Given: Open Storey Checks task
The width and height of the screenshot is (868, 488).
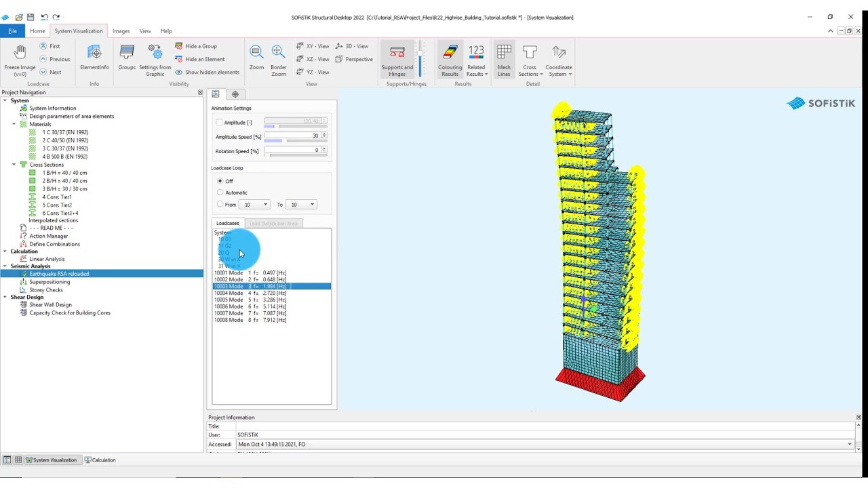Looking at the screenshot, I should click(x=45, y=290).
